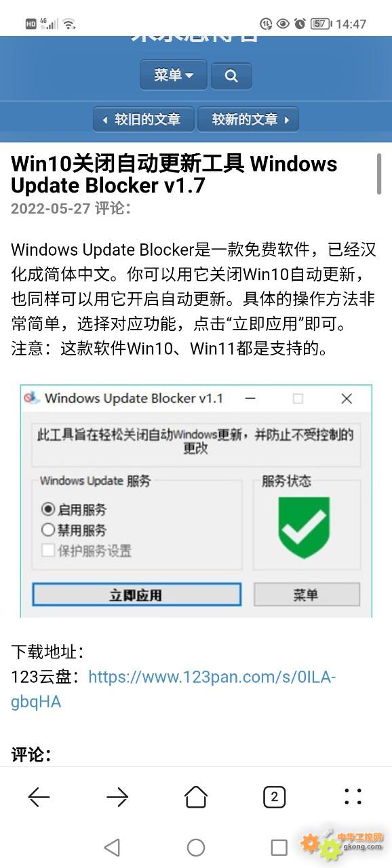The image size is (392, 868).
Task: Open the 123pan.com download link
Action: (x=173, y=689)
